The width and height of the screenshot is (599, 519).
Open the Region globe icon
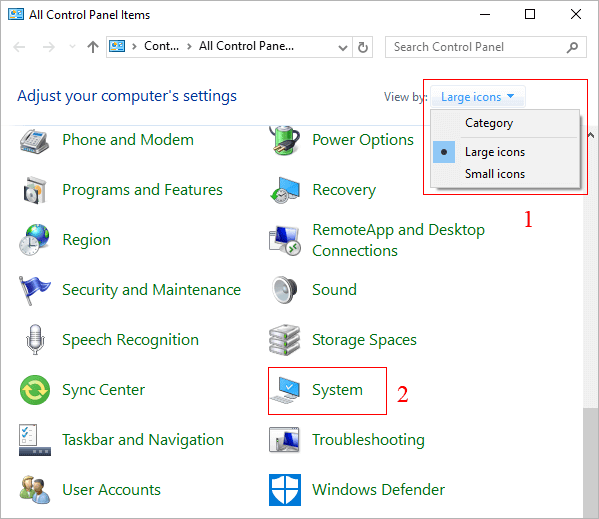34,240
